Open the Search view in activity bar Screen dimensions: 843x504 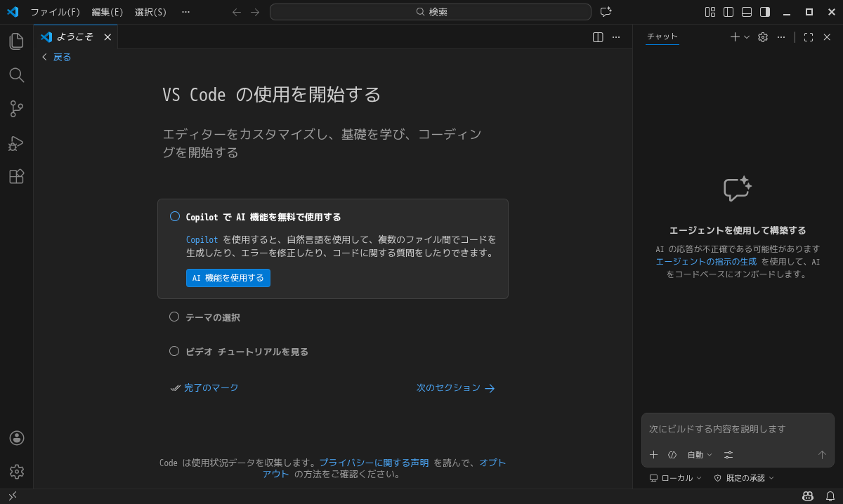(17, 75)
